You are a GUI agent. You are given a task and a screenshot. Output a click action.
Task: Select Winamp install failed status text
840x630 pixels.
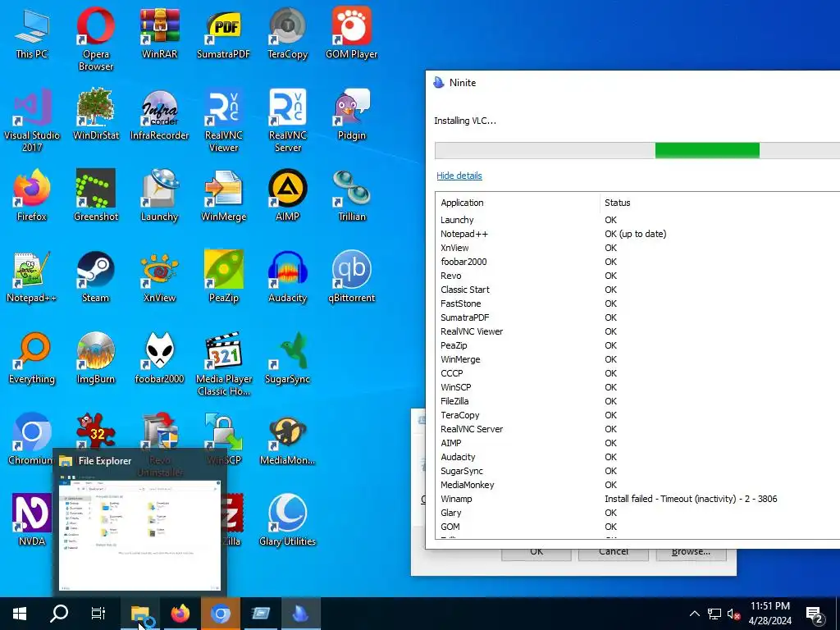tap(691, 499)
